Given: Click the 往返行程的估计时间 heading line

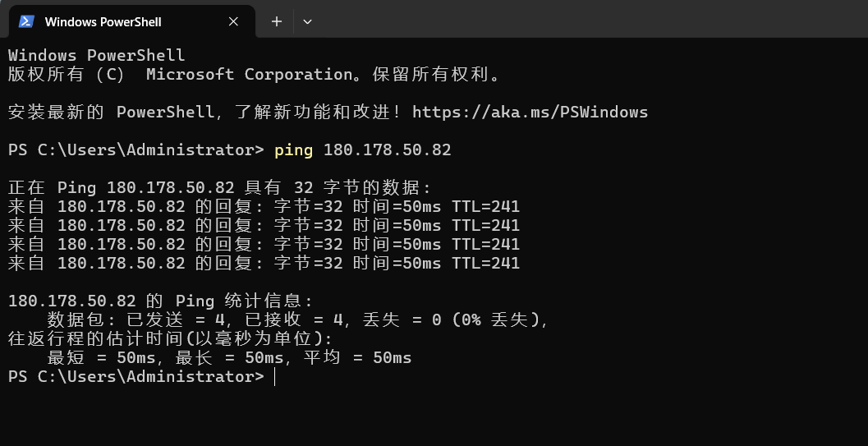Looking at the screenshot, I should click(x=171, y=338).
